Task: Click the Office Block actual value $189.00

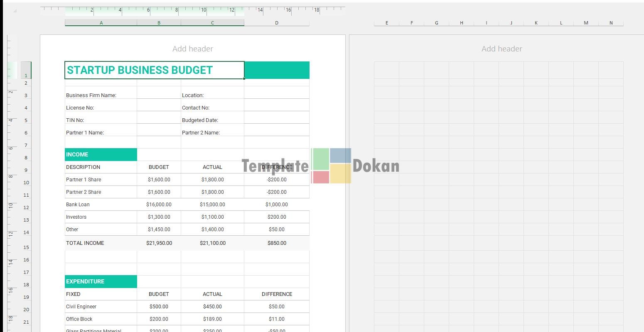Action: coord(212,319)
